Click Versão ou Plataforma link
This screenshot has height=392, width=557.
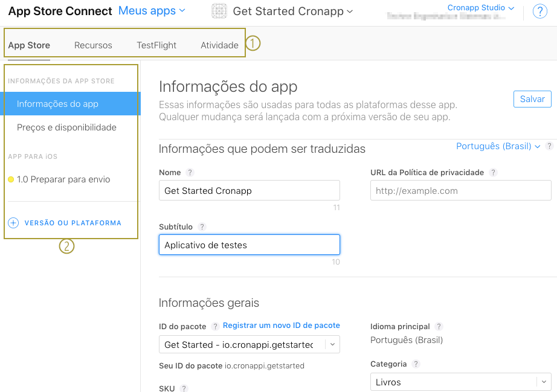point(73,223)
